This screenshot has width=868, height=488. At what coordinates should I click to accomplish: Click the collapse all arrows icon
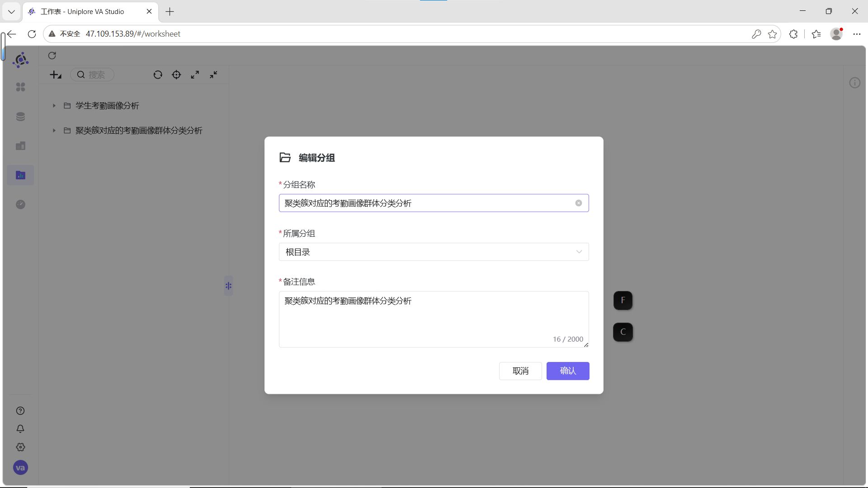[x=213, y=75]
